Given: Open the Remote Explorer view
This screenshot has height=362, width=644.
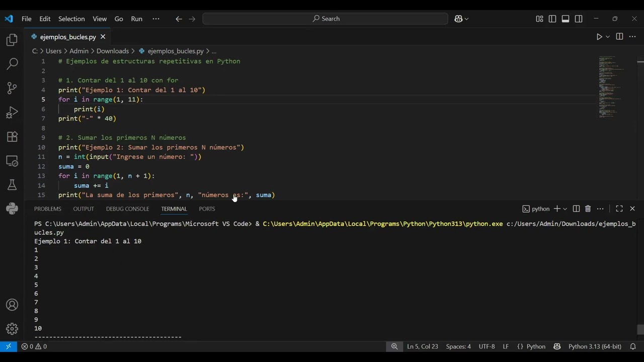Looking at the screenshot, I should click(x=12, y=161).
